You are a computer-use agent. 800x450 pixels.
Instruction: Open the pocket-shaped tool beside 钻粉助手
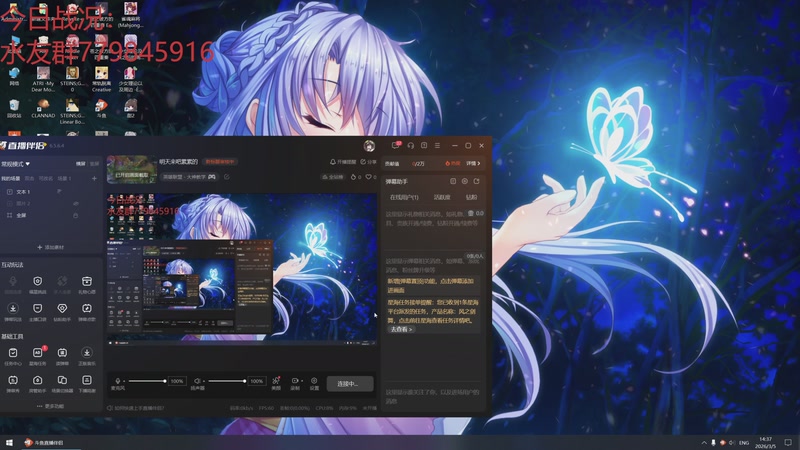(x=37, y=312)
